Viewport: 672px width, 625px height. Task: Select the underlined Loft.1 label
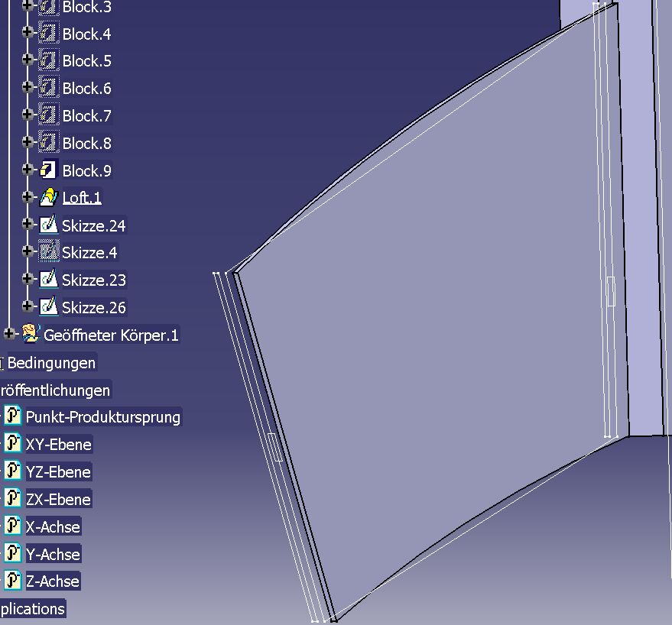pos(82,197)
